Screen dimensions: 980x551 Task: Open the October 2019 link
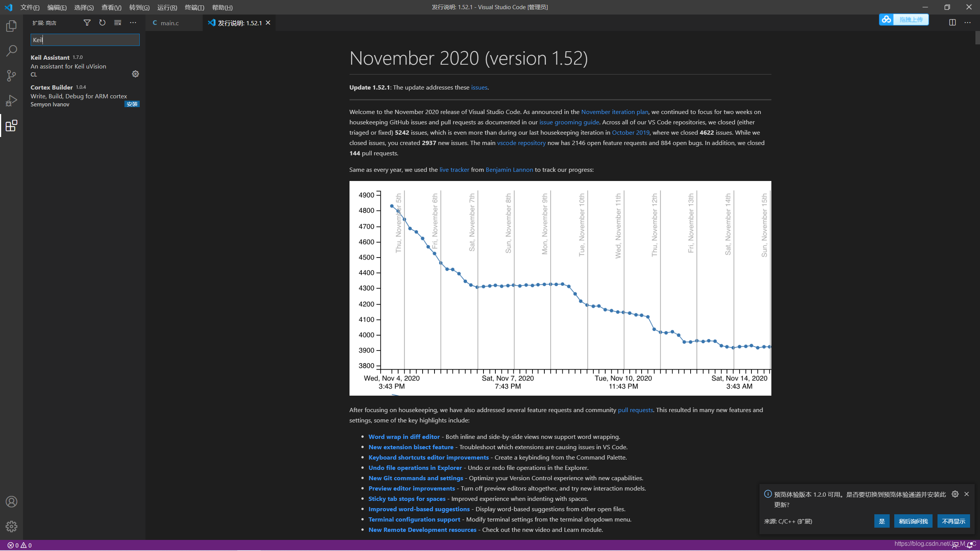(630, 132)
